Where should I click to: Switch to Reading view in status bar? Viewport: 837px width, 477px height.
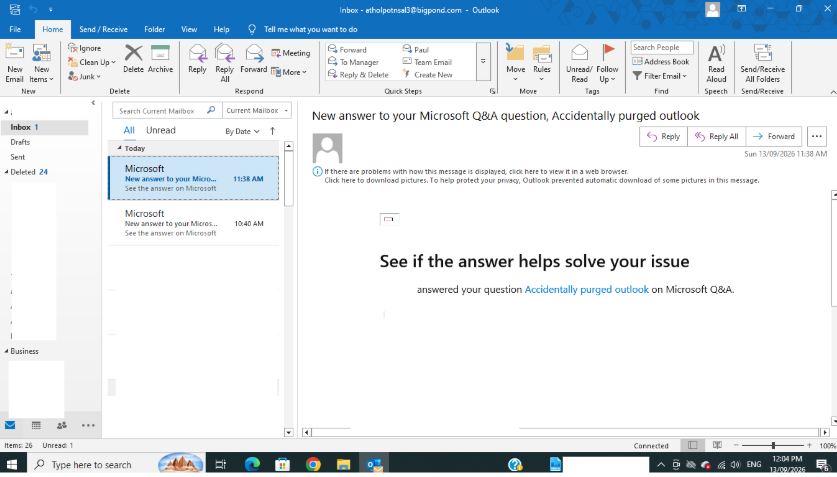click(x=717, y=445)
